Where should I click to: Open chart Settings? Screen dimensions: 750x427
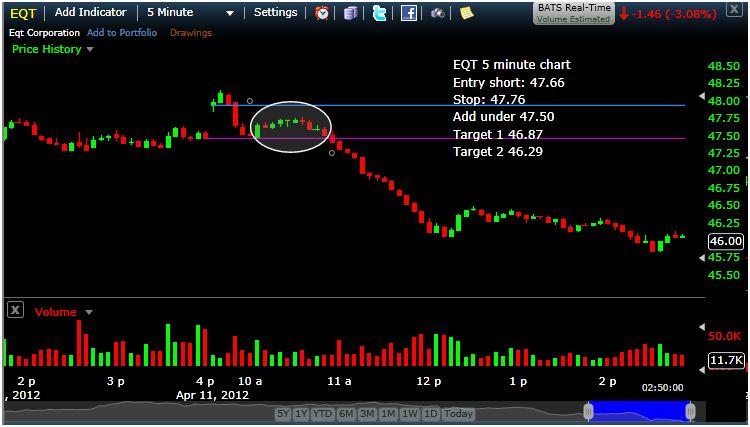pos(276,12)
